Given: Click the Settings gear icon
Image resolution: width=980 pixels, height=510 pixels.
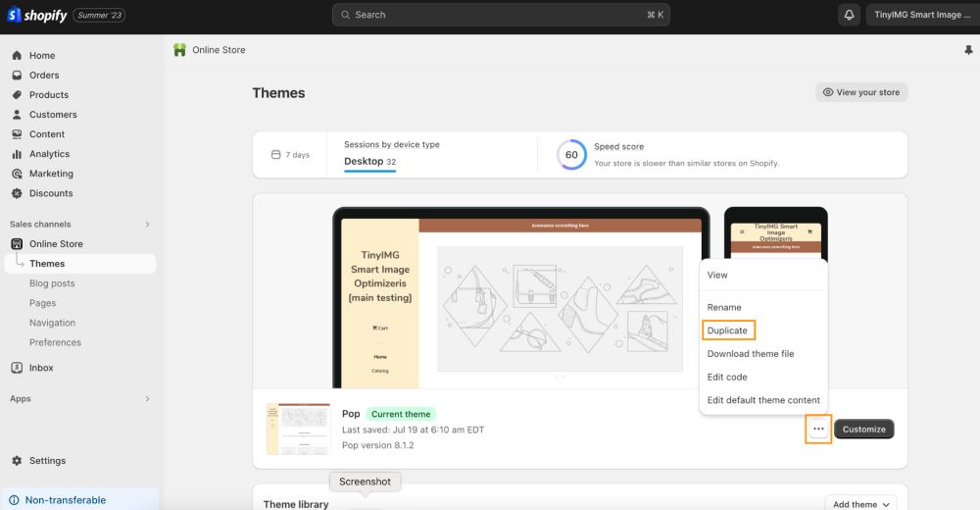Looking at the screenshot, I should click(x=17, y=461).
